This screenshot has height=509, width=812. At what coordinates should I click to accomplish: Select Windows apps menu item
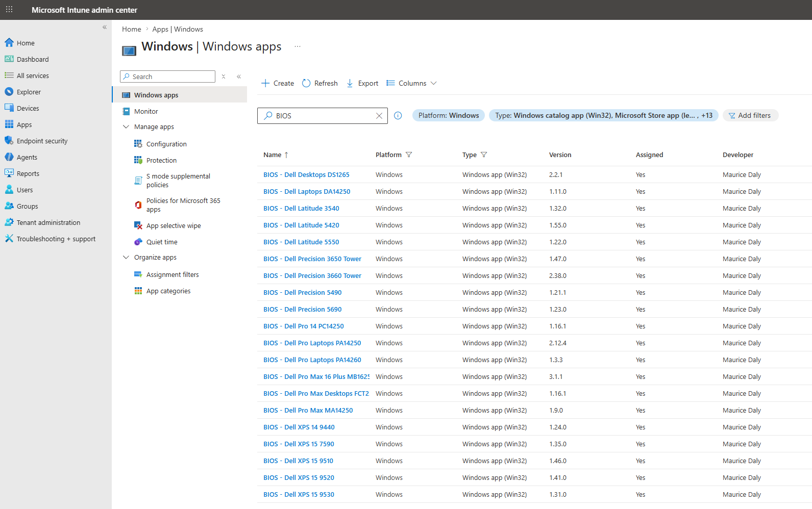180,95
